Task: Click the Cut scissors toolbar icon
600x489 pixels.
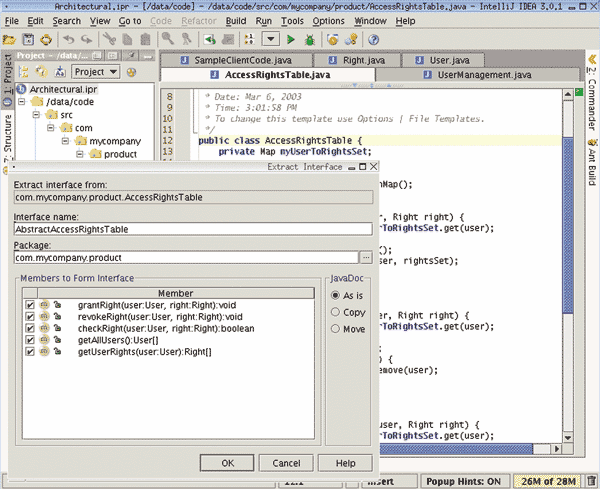Action: (x=108, y=40)
